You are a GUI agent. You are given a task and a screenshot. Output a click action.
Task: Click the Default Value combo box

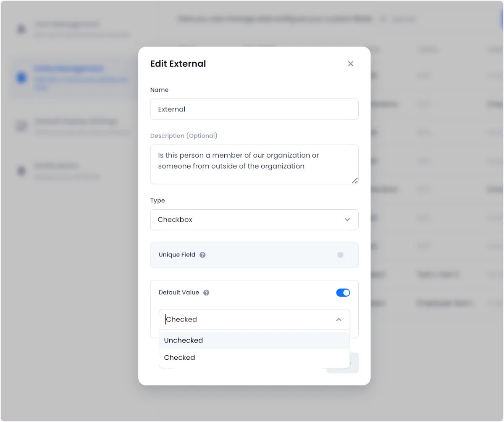[254, 319]
